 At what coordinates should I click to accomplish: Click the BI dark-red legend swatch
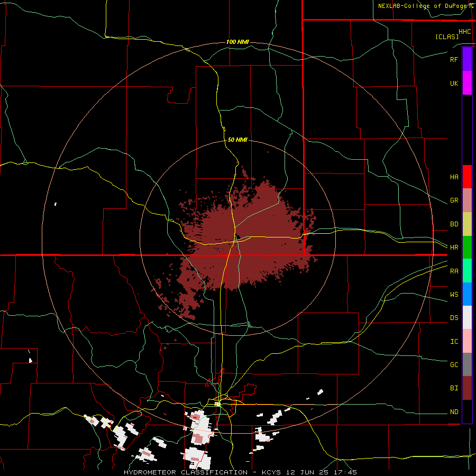click(x=467, y=388)
